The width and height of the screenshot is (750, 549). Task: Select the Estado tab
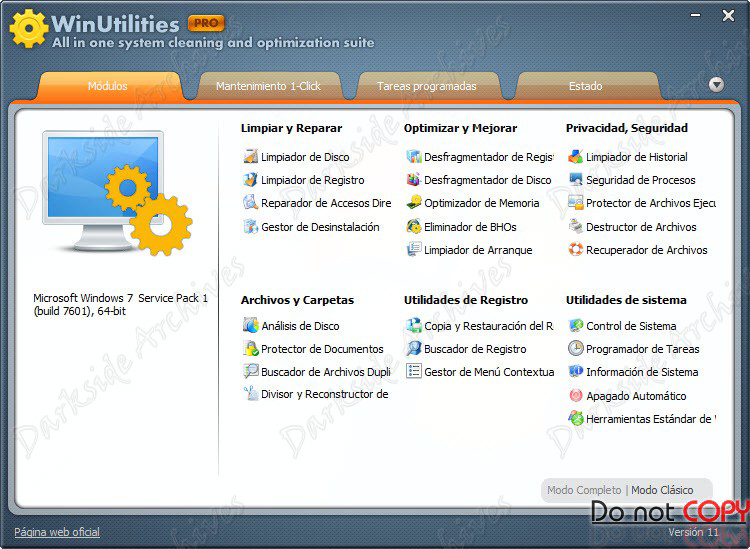(x=585, y=86)
